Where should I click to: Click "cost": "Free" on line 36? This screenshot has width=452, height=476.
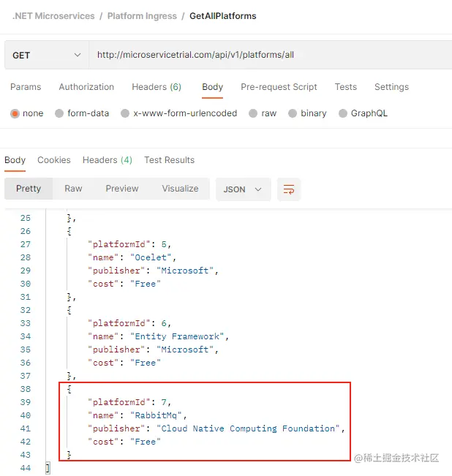[124, 363]
